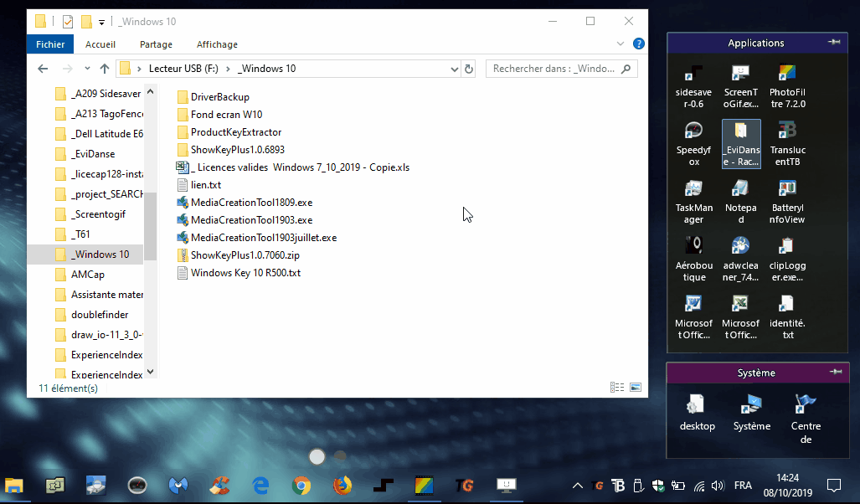Launch ScreenToGif.exe shortcut in Applications panel
This screenshot has width=860, height=504.
[x=740, y=86]
